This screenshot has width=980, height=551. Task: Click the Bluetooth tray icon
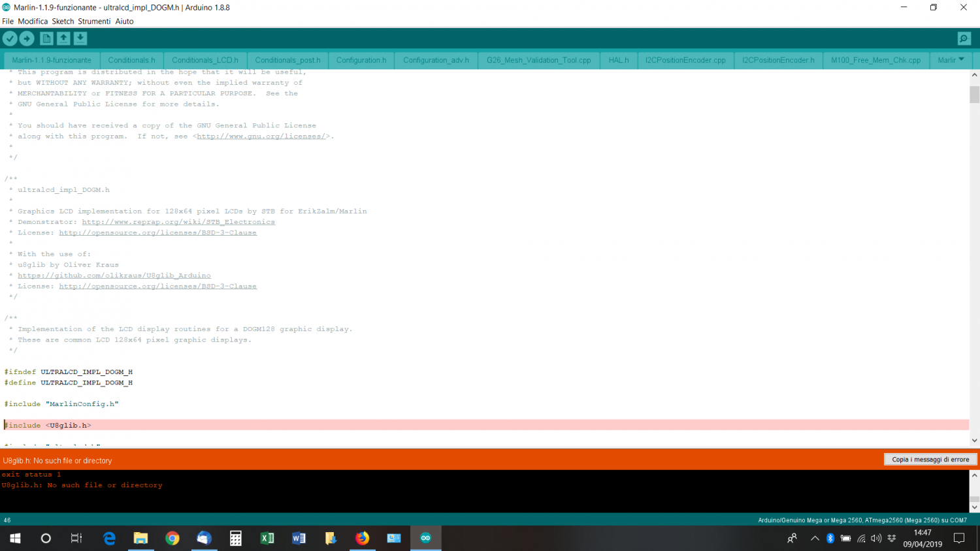pyautogui.click(x=830, y=538)
